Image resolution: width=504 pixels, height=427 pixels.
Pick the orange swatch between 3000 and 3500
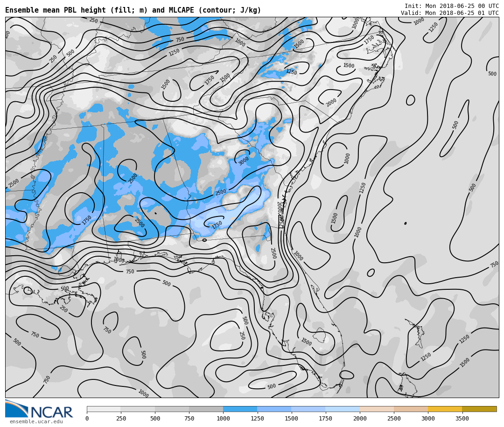click(445, 409)
